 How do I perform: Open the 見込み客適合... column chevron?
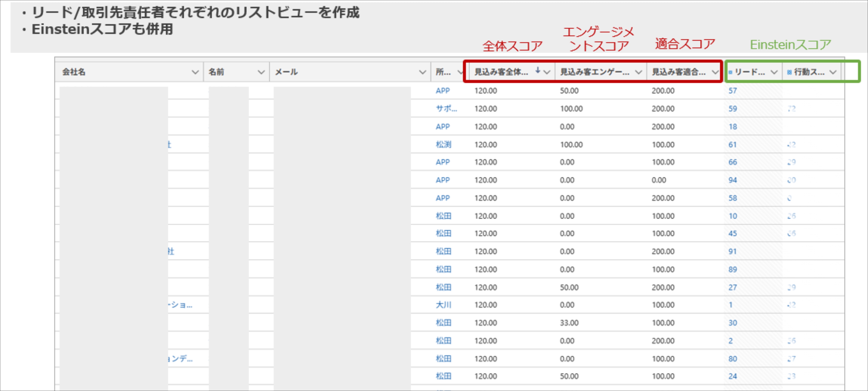pos(715,72)
